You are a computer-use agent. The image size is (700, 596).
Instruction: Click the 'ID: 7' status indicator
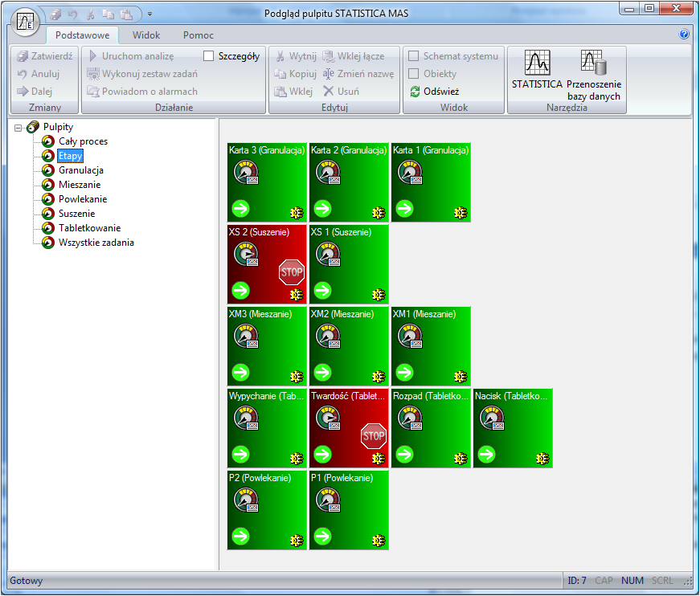click(577, 581)
